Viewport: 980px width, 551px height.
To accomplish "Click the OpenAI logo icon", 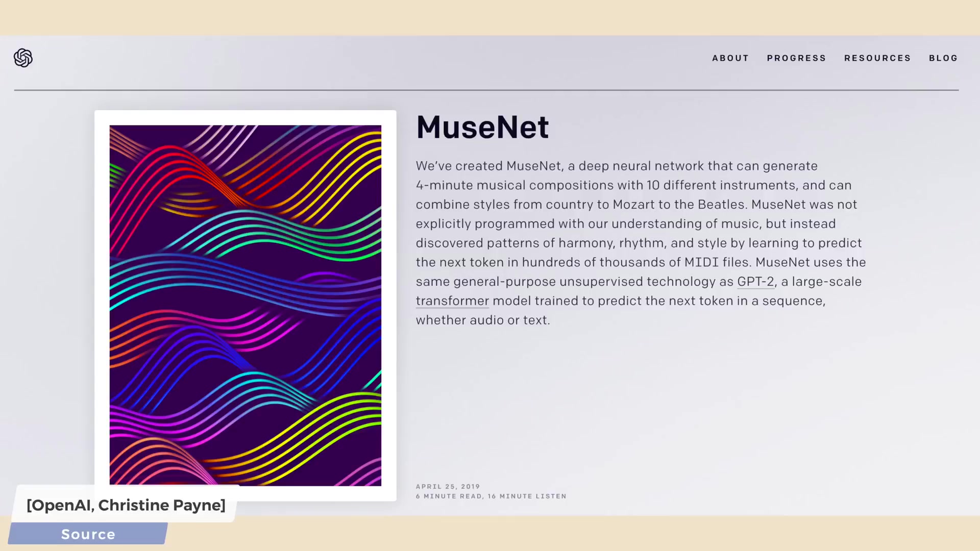I will (23, 58).
